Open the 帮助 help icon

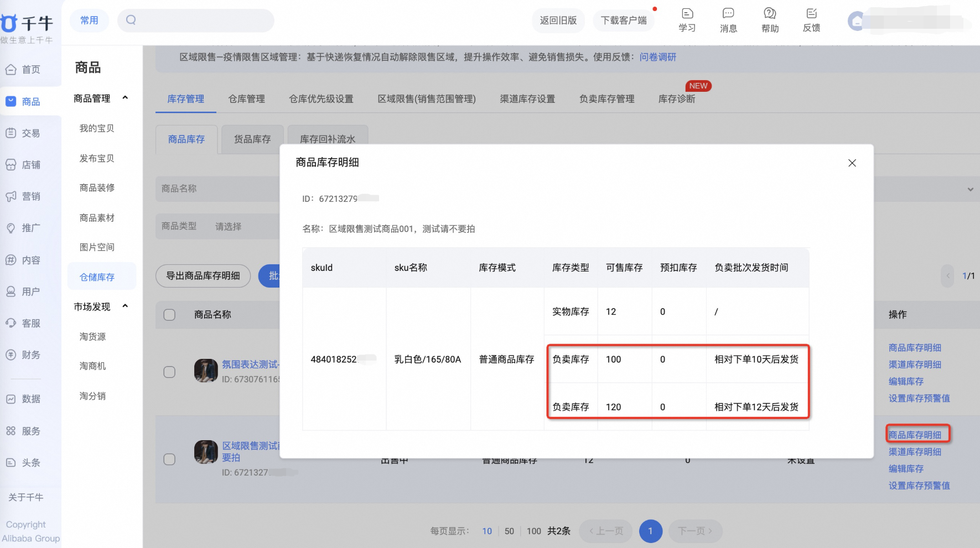point(770,13)
